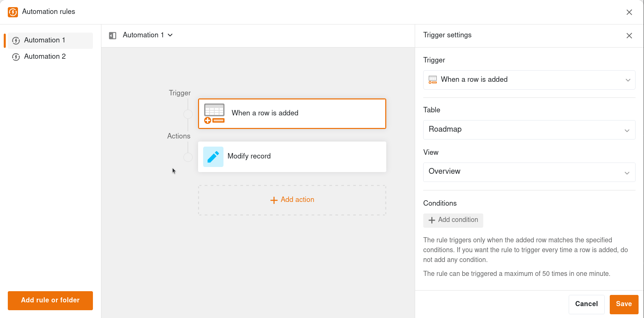644x318 pixels.
Task: Select the When a row is added trigger card
Action: pyautogui.click(x=292, y=113)
